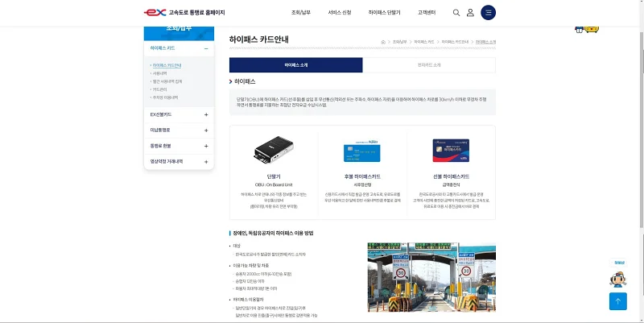Select the 하이패스 소개 tab
Viewport: 644px width, 323px height.
[295, 65]
